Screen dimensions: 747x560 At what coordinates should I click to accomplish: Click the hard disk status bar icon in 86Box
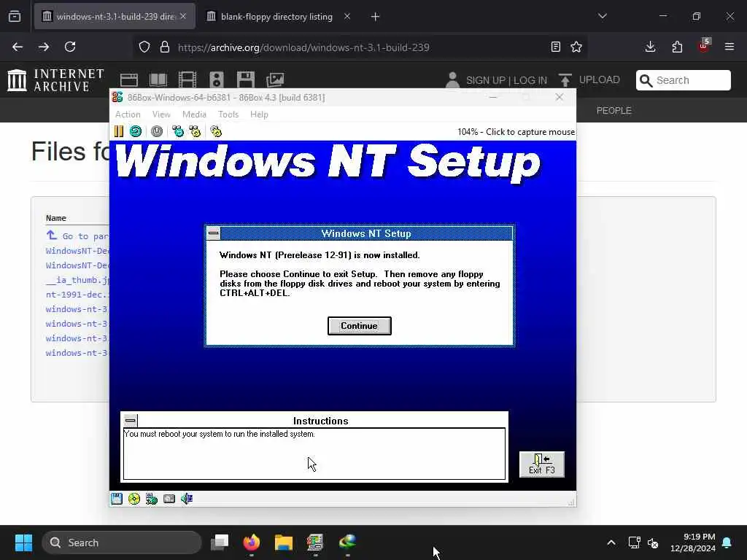(x=169, y=499)
